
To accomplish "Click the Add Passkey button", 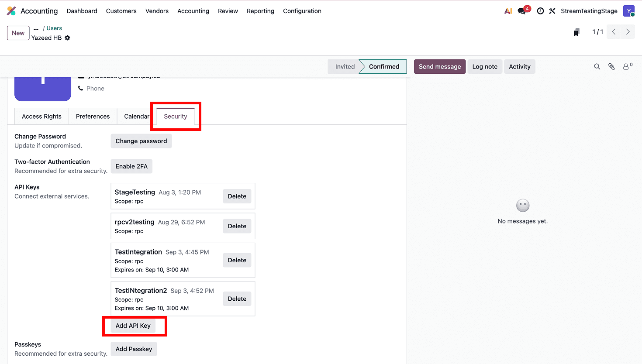I will pyautogui.click(x=134, y=349).
